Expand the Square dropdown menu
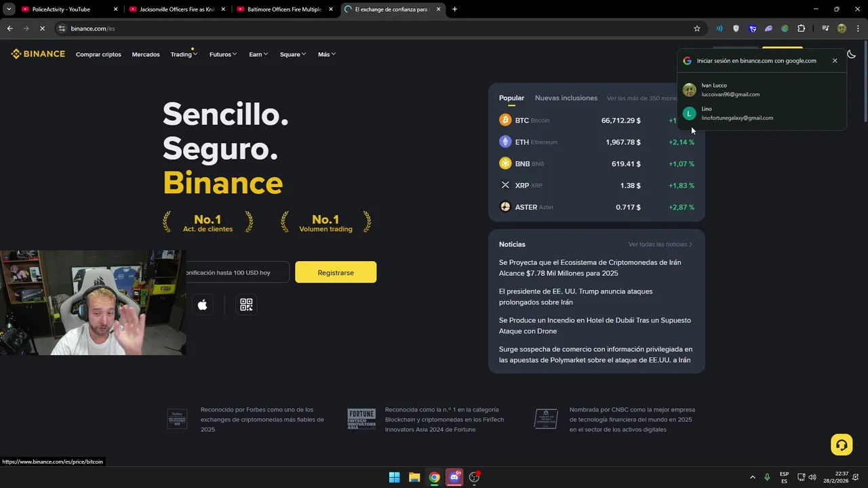The width and height of the screenshot is (868, 488). click(293, 54)
